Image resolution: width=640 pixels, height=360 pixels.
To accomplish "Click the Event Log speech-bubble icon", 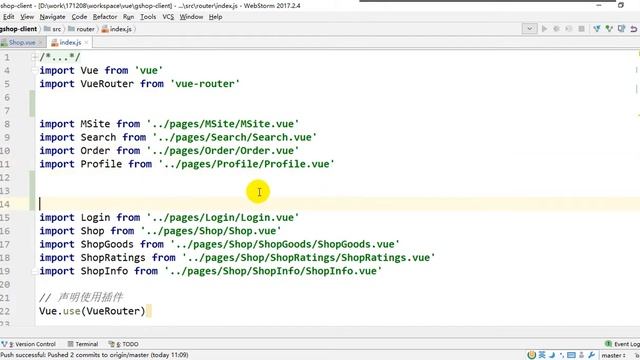I will coord(609,344).
